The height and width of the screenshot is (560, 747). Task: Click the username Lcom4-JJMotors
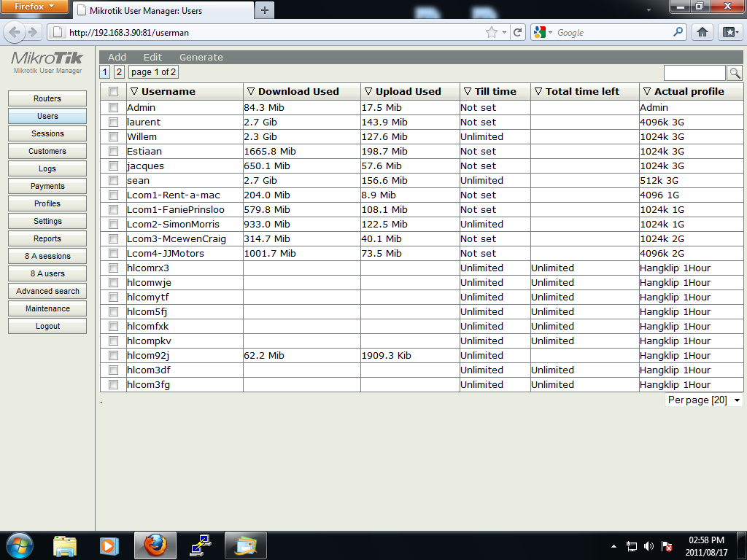(x=166, y=253)
